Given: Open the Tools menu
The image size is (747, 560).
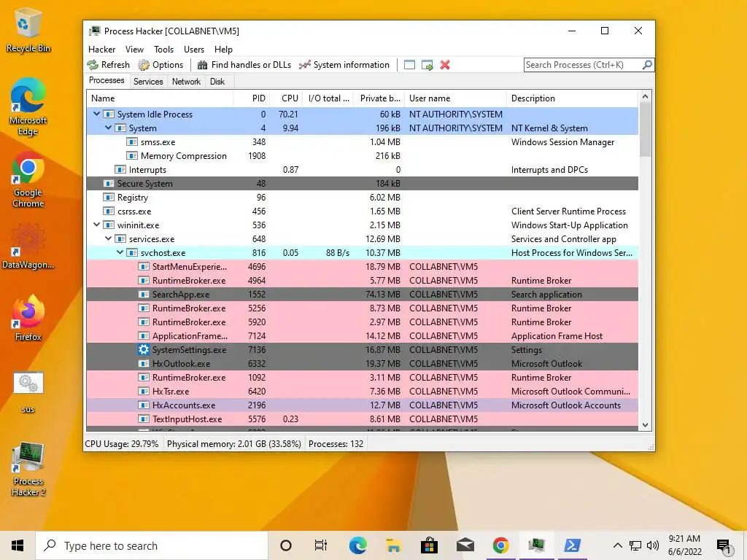Looking at the screenshot, I should tap(163, 50).
